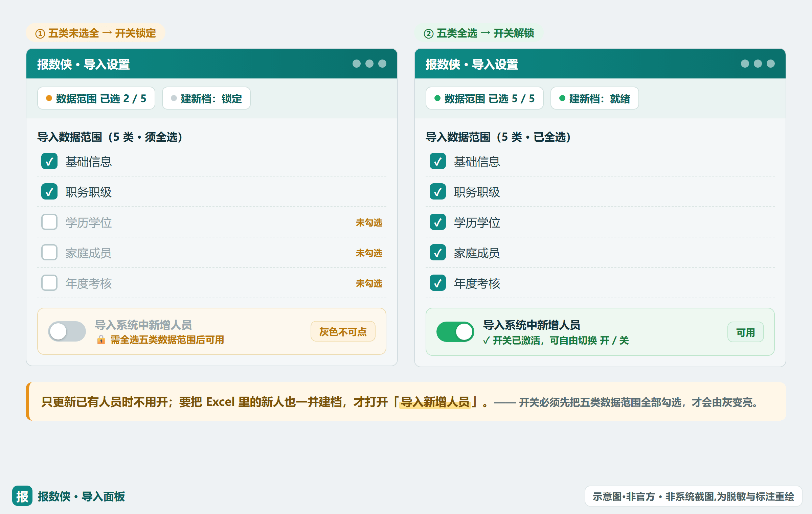The image size is (812, 514).
Task: Click the 导入数据范围（5 类 · 已全选）heading
Action: (499, 137)
